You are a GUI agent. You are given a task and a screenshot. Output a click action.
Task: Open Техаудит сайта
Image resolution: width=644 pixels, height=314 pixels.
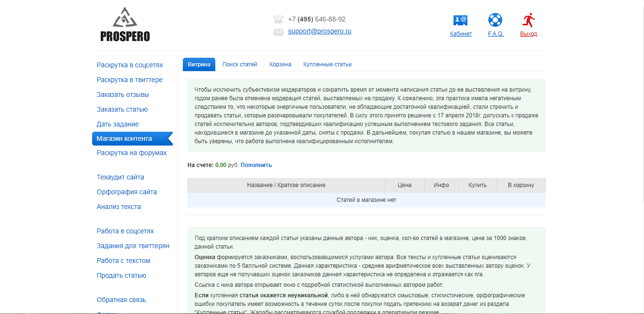point(120,177)
